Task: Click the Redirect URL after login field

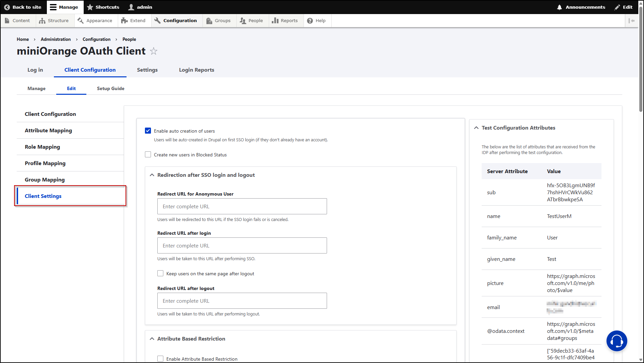Action: click(242, 245)
